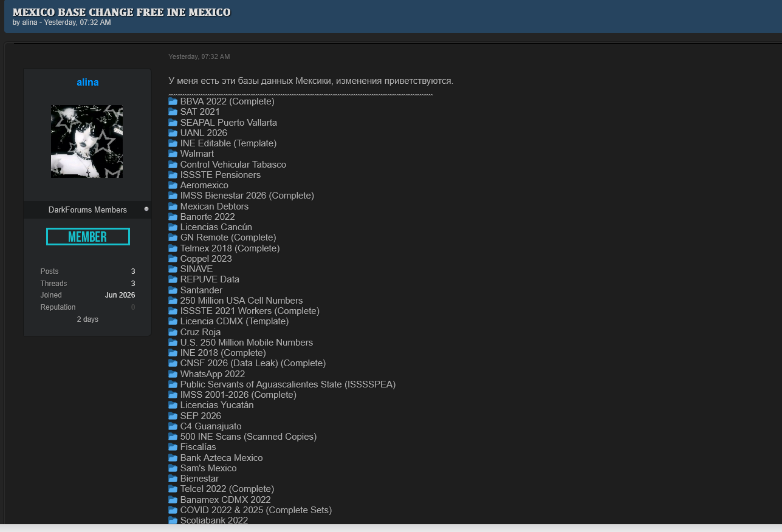Click folder icon next to SAT 2021
The width and height of the screenshot is (782, 532).
coord(173,112)
